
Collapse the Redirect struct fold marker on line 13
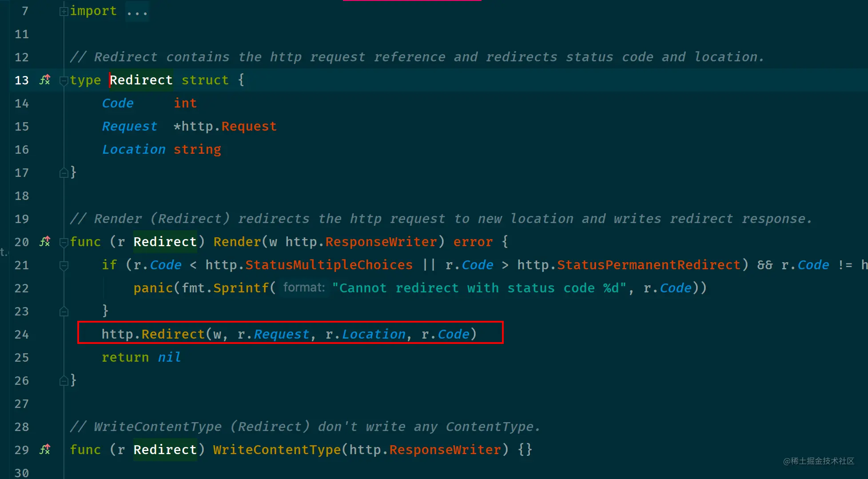64,80
